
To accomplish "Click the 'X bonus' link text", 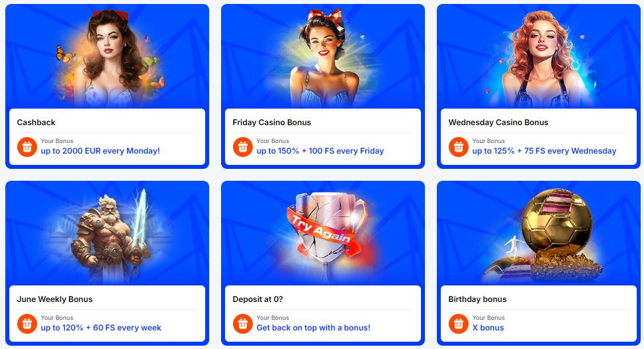I will pyautogui.click(x=488, y=328).
